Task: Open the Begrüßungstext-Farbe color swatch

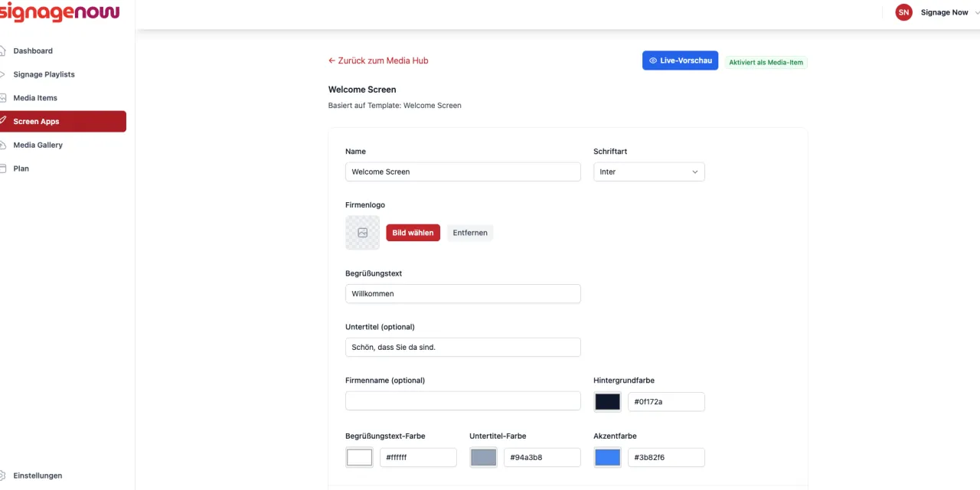Action: [x=360, y=457]
